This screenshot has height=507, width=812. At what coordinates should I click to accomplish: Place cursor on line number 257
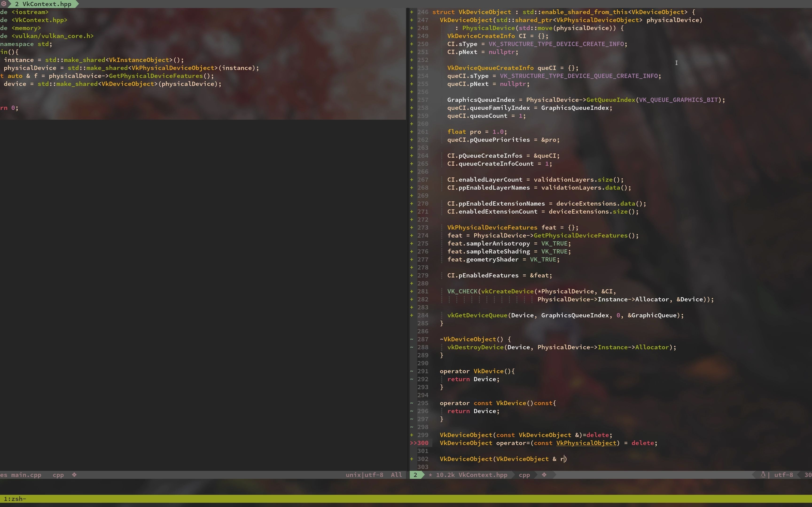point(423,100)
